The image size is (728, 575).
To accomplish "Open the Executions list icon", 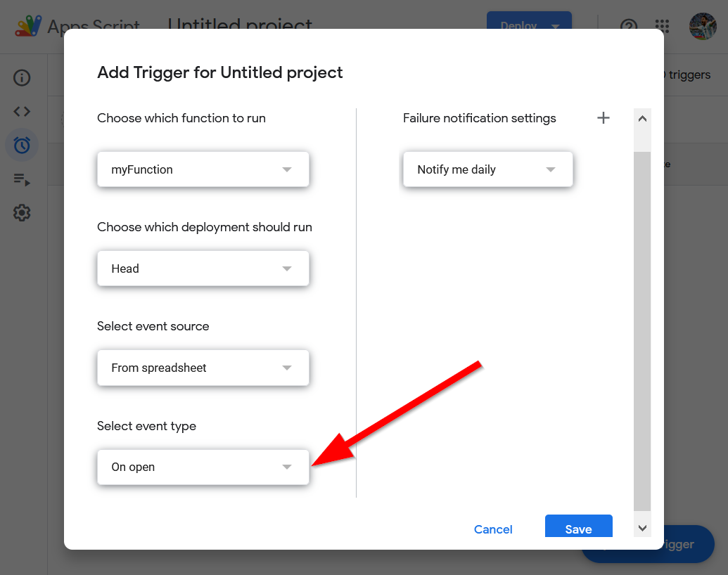I will point(22,179).
